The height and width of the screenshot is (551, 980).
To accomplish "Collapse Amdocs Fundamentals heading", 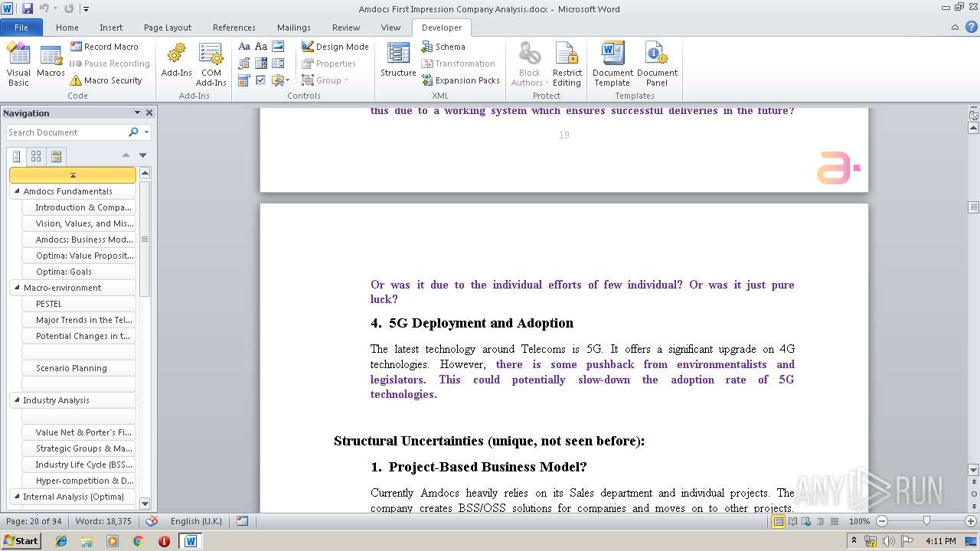I will coord(17,191).
